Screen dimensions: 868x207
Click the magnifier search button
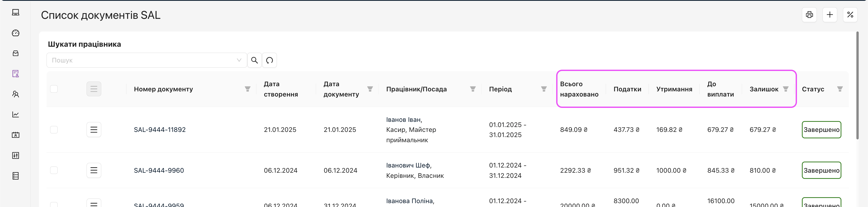coord(254,60)
